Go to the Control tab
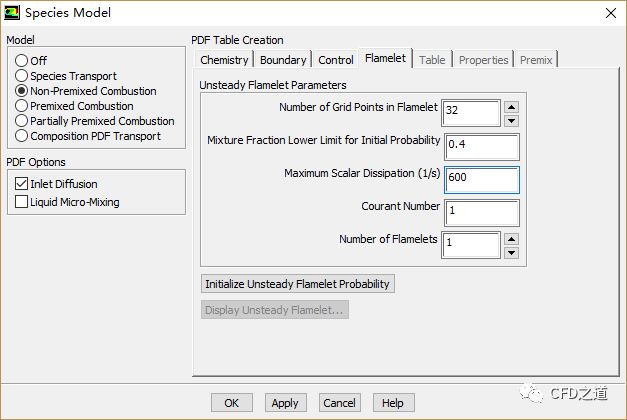 coord(336,60)
